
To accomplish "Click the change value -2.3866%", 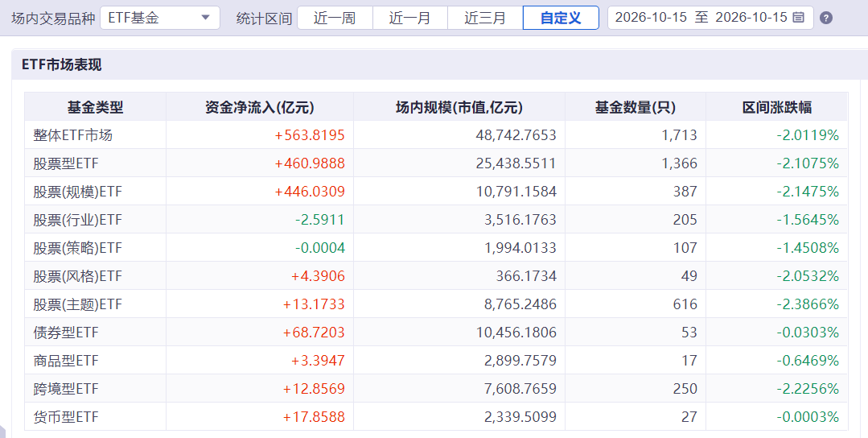I will point(808,304).
